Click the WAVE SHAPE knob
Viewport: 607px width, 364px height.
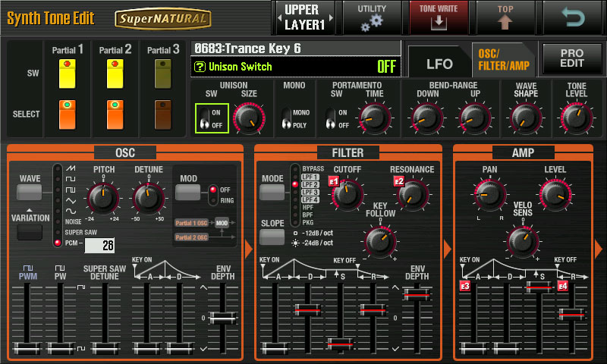[525, 118]
